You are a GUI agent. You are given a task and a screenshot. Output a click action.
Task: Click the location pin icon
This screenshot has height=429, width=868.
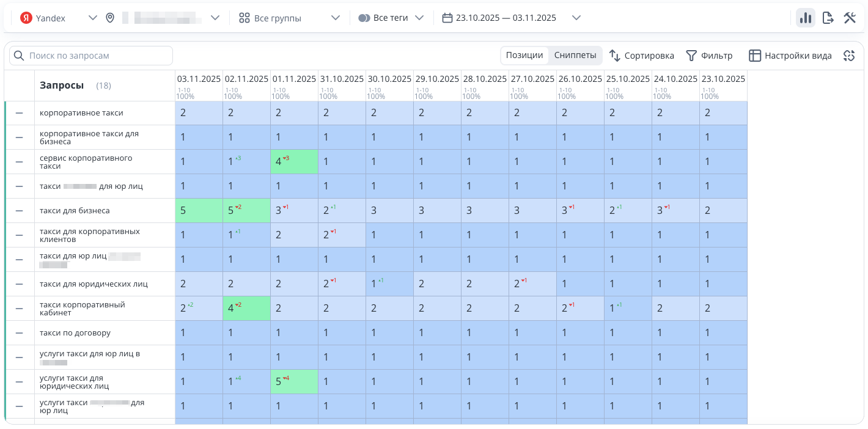click(110, 18)
